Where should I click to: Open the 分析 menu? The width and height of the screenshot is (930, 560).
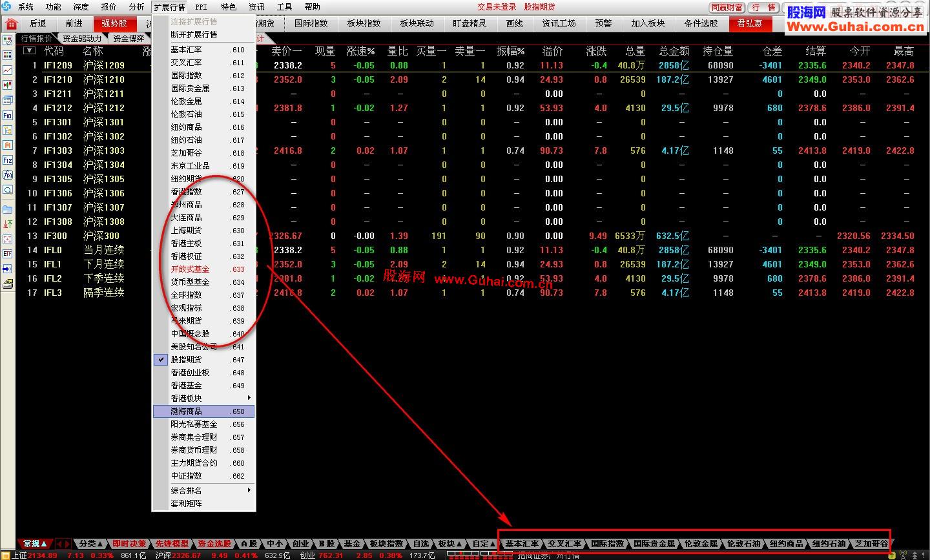click(x=136, y=7)
